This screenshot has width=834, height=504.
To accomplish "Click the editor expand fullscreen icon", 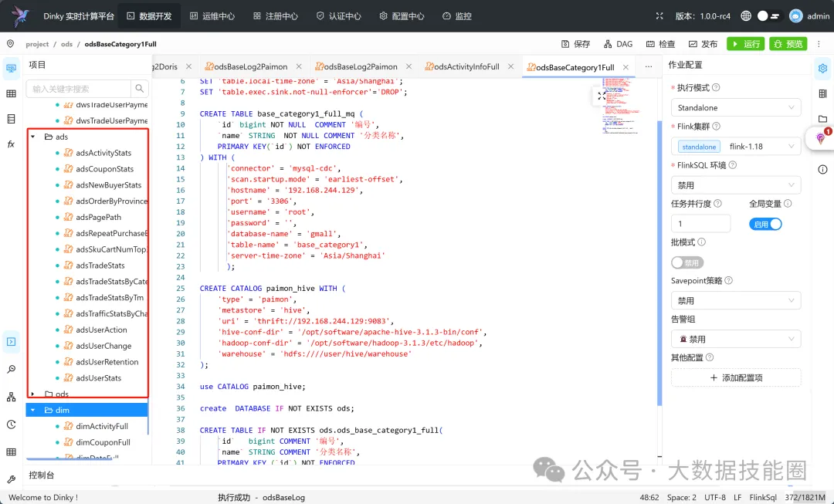I will pyautogui.click(x=601, y=96).
